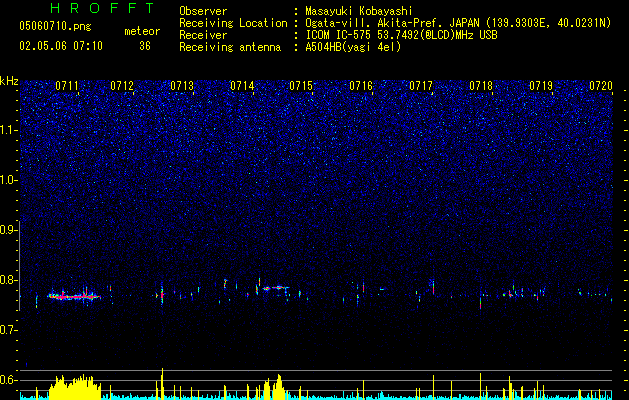Screen dimensions: 629x400
Task: Click the 1.1 frequency axis label
Action: (9, 130)
